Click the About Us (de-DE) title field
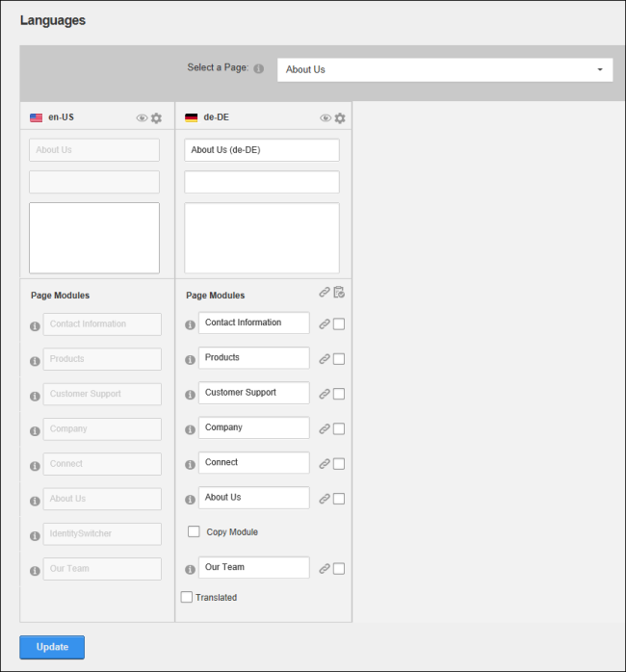 point(262,150)
